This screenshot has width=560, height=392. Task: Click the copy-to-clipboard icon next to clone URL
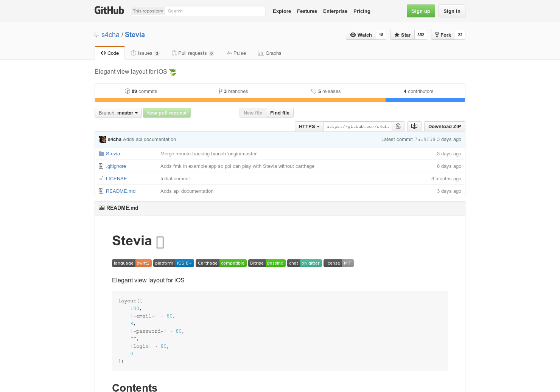tap(398, 126)
